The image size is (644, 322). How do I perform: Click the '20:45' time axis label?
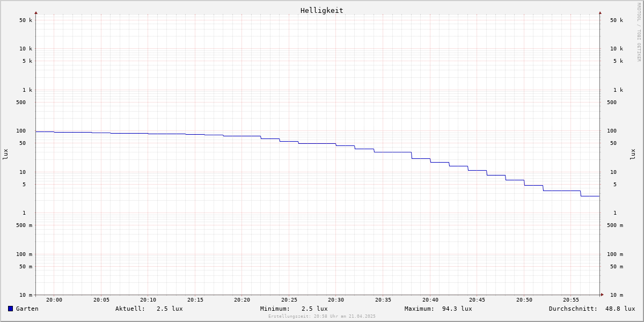tap(477, 300)
